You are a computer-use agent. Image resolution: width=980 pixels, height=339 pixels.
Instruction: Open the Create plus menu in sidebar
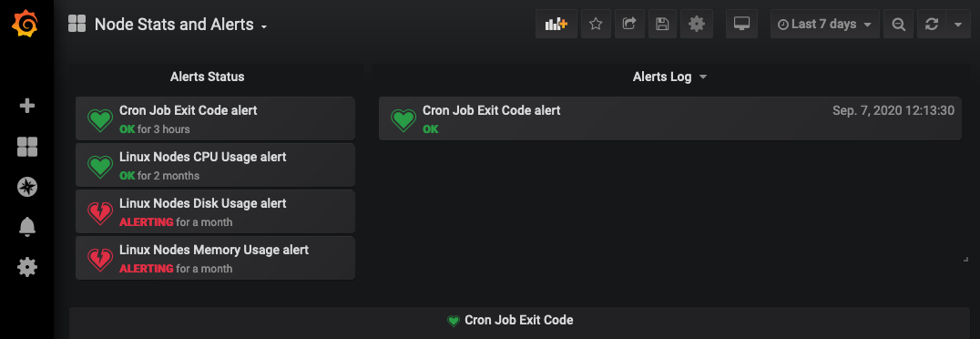[x=27, y=106]
